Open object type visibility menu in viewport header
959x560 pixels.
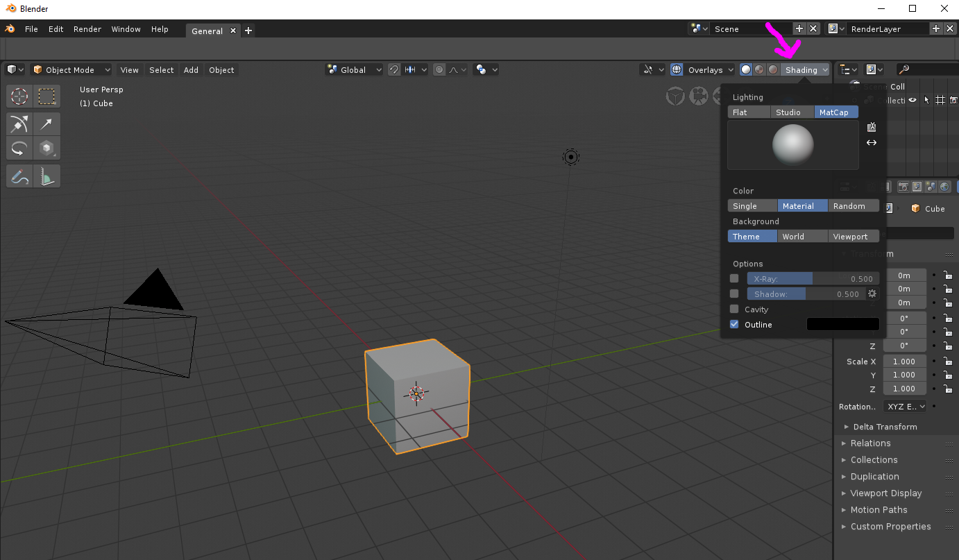click(x=652, y=69)
